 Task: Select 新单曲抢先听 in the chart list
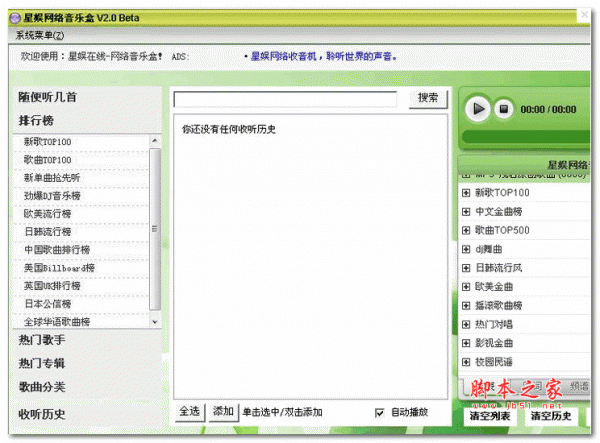click(x=52, y=178)
